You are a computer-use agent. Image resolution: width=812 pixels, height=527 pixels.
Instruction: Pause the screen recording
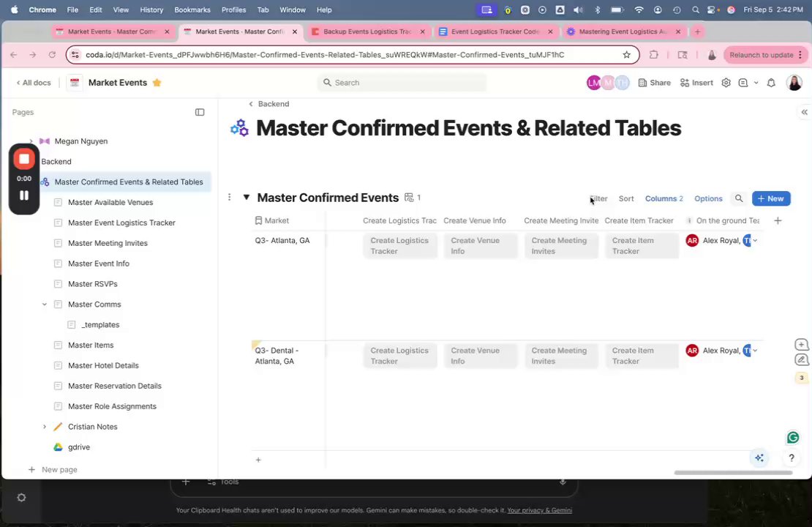click(x=24, y=195)
